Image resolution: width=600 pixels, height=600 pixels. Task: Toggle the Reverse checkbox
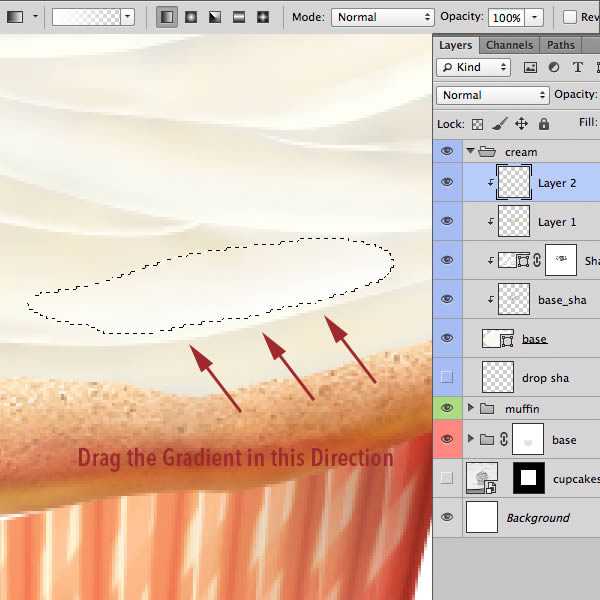570,17
